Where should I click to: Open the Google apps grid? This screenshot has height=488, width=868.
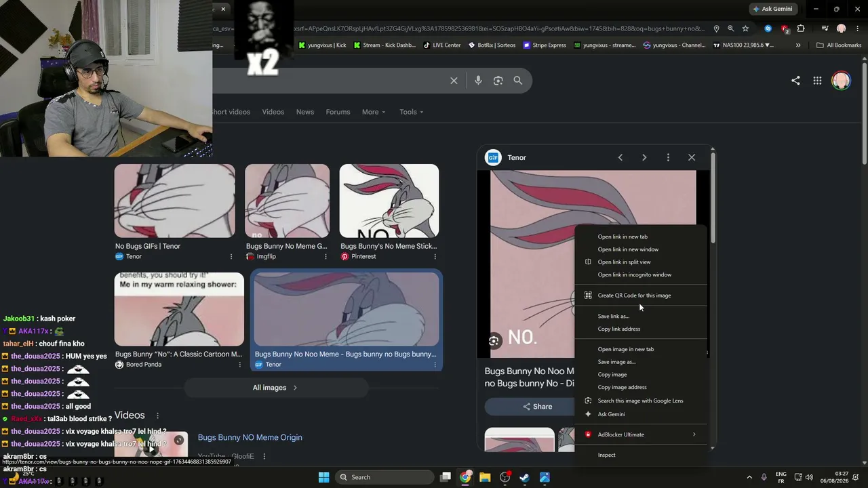[x=817, y=81]
